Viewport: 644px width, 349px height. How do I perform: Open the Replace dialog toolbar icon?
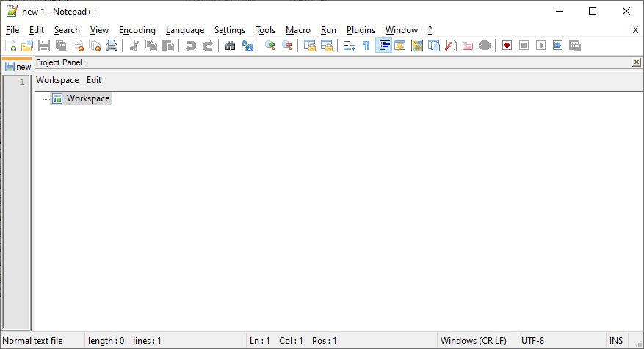247,46
